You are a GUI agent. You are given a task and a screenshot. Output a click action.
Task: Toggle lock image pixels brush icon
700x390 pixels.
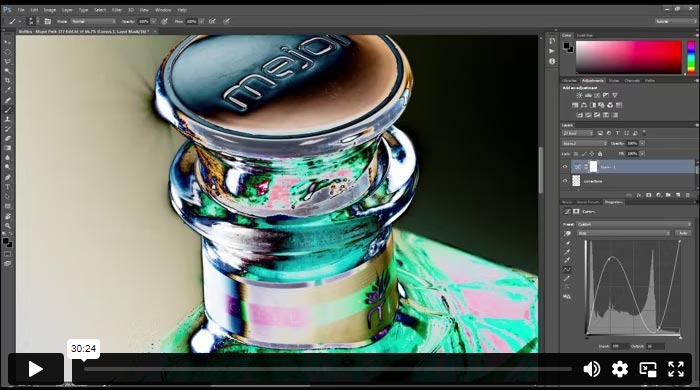(x=584, y=154)
